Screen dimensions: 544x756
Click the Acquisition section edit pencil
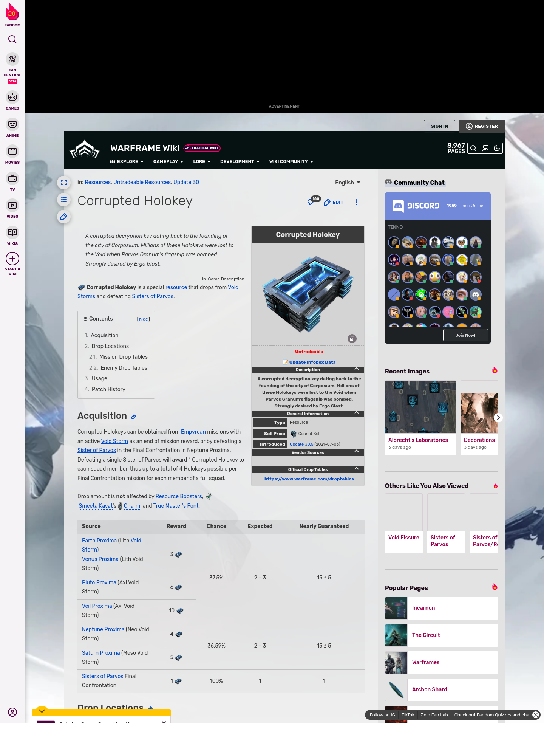(x=134, y=417)
